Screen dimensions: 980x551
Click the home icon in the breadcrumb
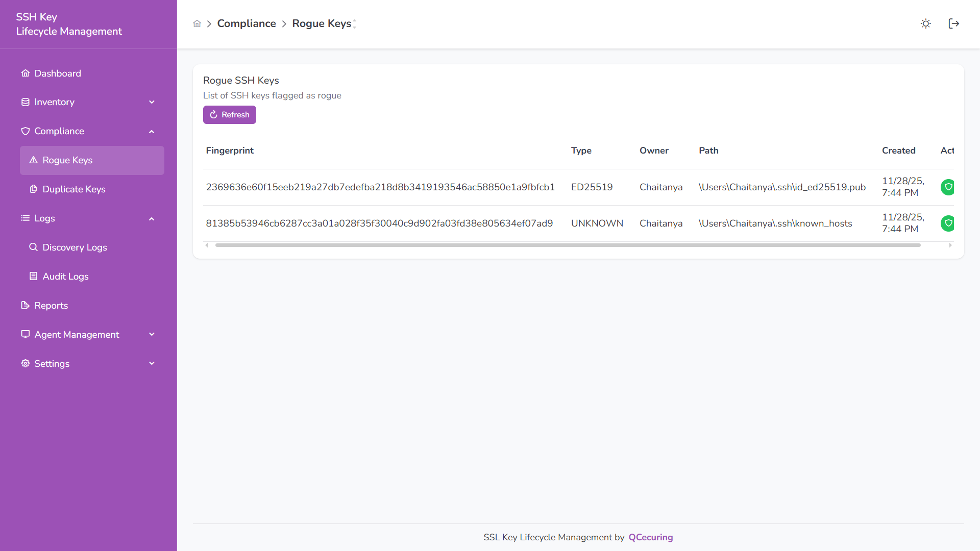(x=197, y=23)
